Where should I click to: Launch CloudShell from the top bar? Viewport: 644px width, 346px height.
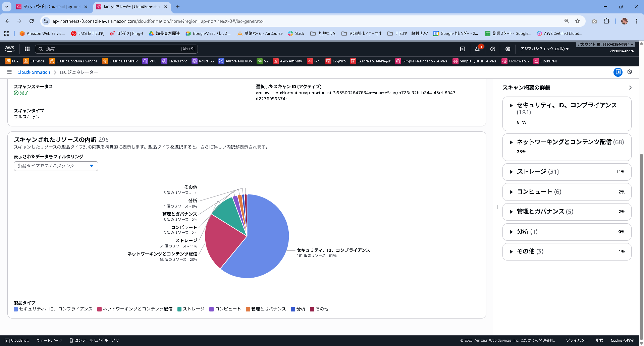(463, 49)
